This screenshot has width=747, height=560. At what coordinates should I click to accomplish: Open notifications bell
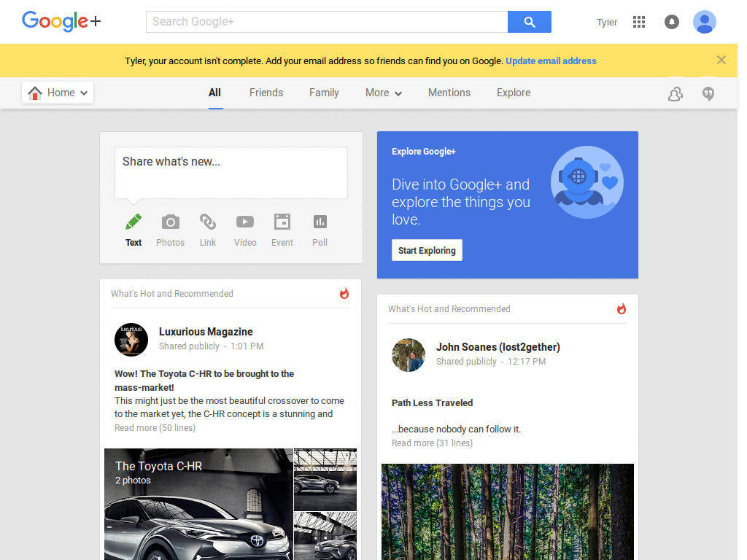pos(672,22)
